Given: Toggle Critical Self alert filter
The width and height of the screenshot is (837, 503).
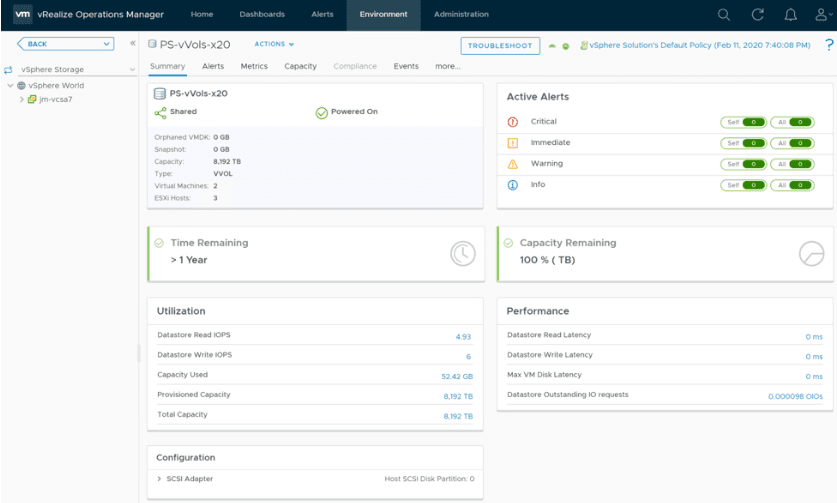Looking at the screenshot, I should [x=744, y=122].
